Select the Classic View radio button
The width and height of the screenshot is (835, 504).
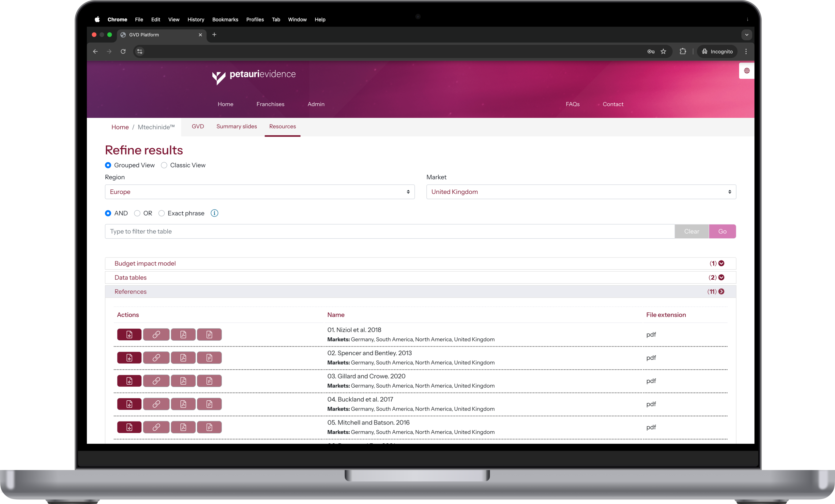(x=164, y=165)
